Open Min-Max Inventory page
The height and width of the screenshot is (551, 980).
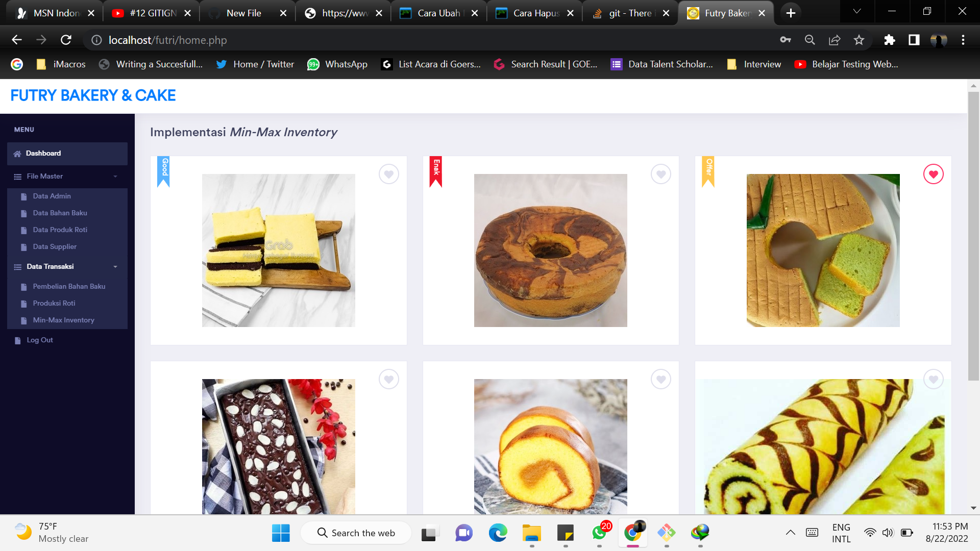point(64,320)
